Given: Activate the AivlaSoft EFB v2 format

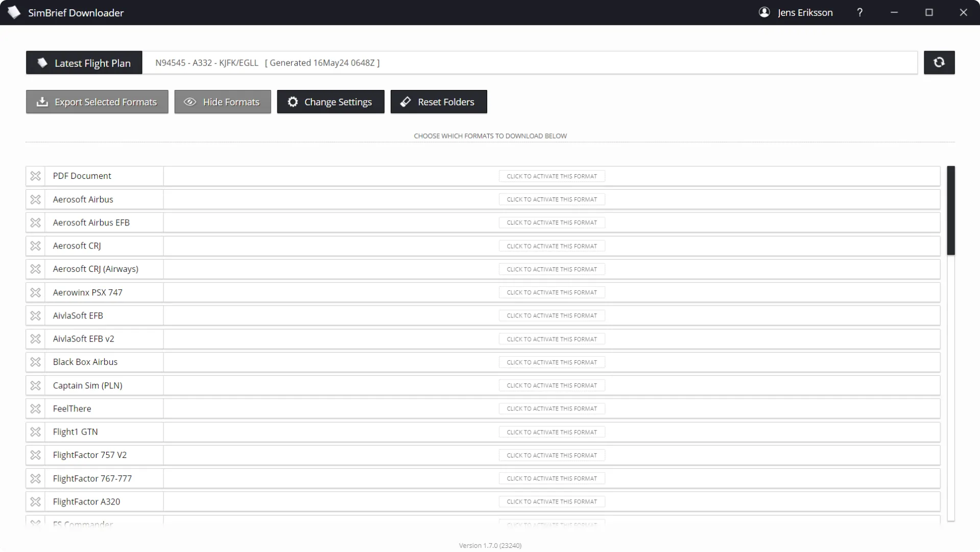Looking at the screenshot, I should [x=552, y=338].
